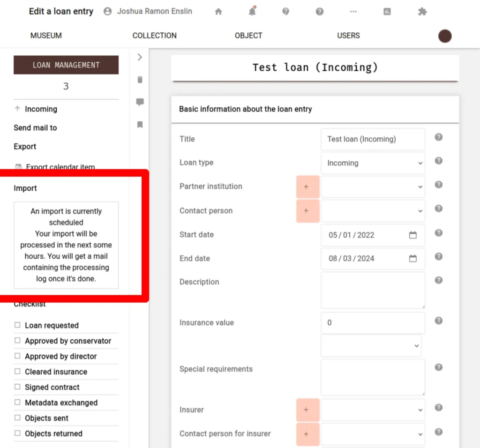Check Metadata exchanged checkbox
This screenshot has width=480, height=448.
pos(17,402)
